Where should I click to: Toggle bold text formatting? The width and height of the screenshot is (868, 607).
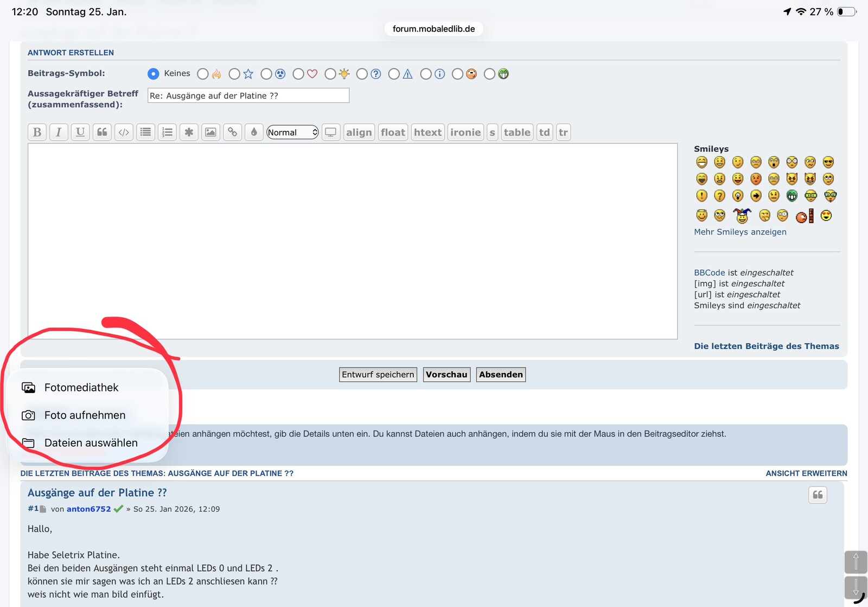coord(37,132)
